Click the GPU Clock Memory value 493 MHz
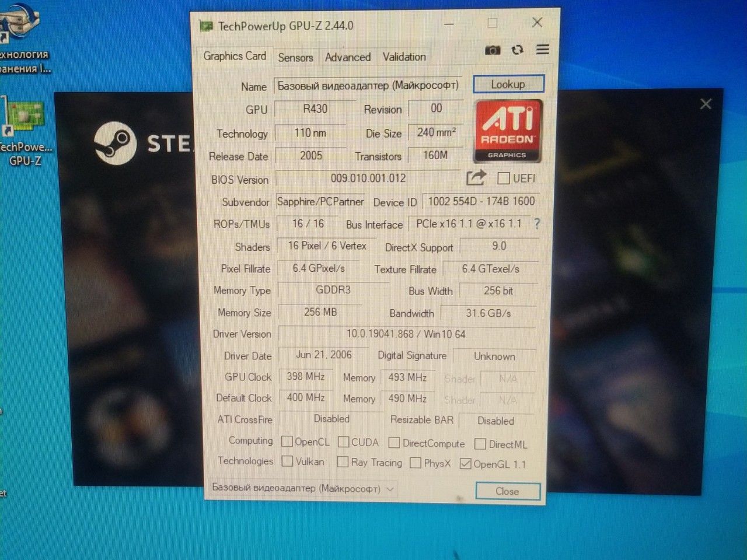Viewport: 747px width, 560px height. pos(407,377)
